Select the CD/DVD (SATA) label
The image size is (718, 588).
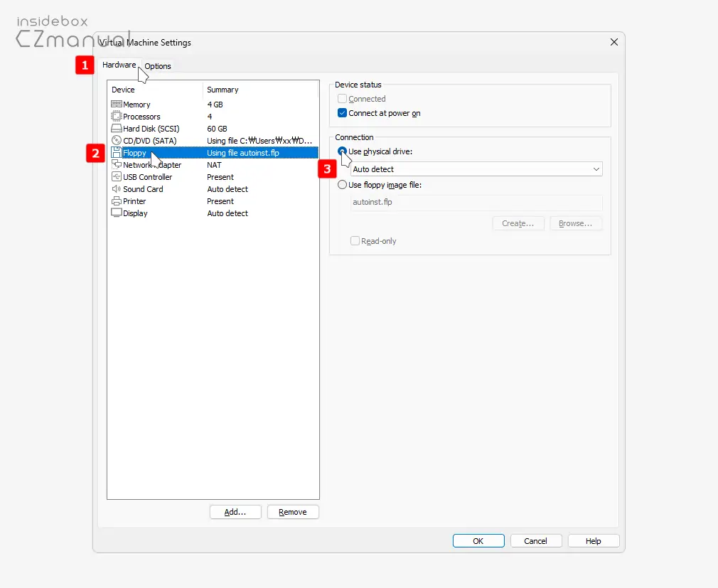150,141
